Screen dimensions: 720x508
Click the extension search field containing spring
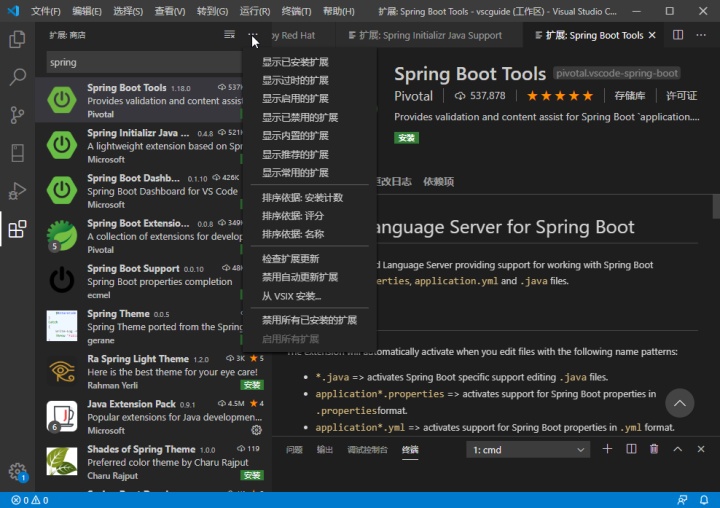[144, 62]
